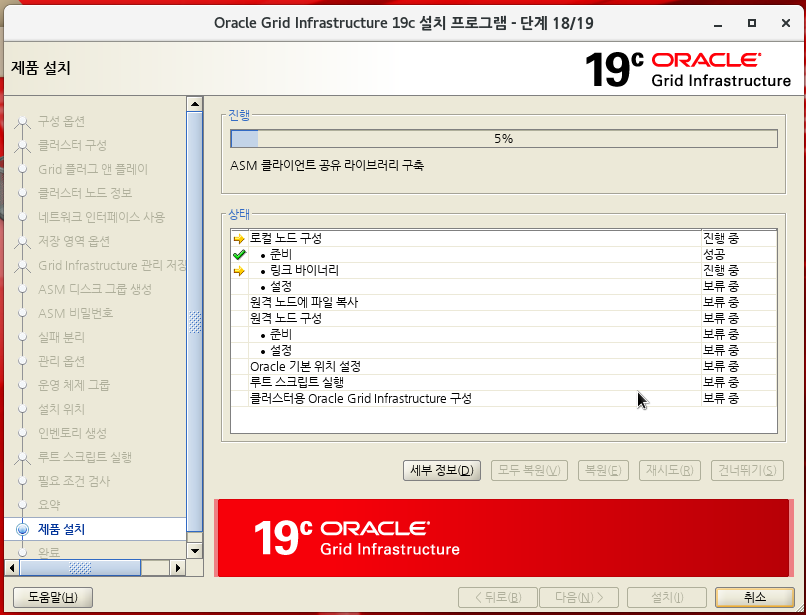The image size is (806, 615).
Task: Select the 실패 분리 step
Action: (61, 337)
